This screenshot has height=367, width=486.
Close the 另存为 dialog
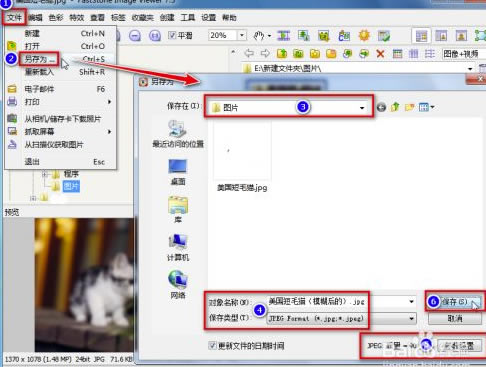pos(479,79)
